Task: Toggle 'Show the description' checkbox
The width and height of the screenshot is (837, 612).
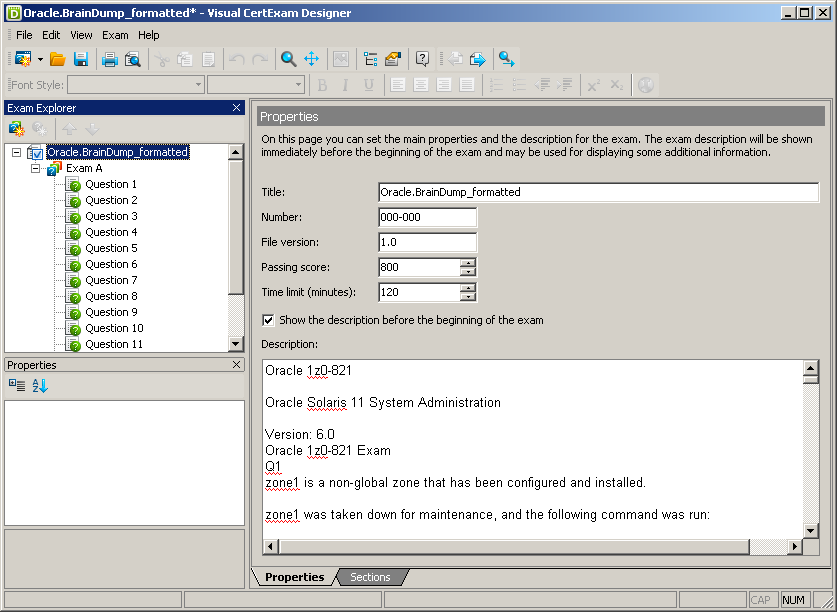Action: point(268,320)
